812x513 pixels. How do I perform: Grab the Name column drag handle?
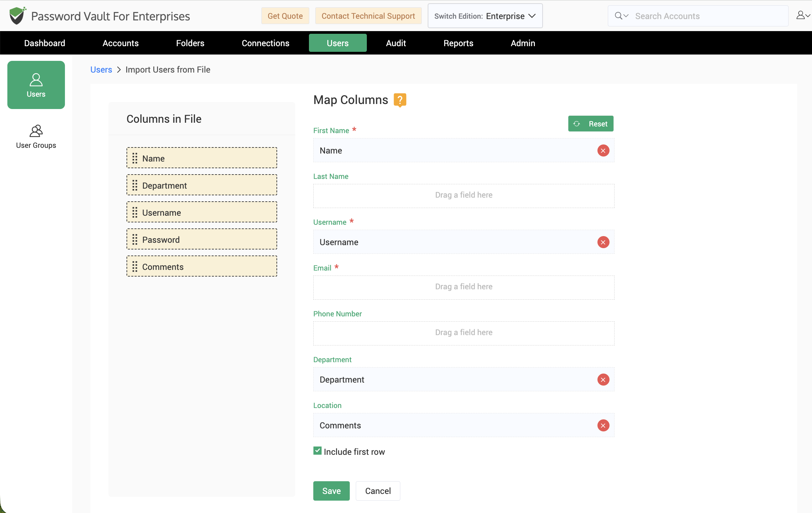[x=135, y=158]
